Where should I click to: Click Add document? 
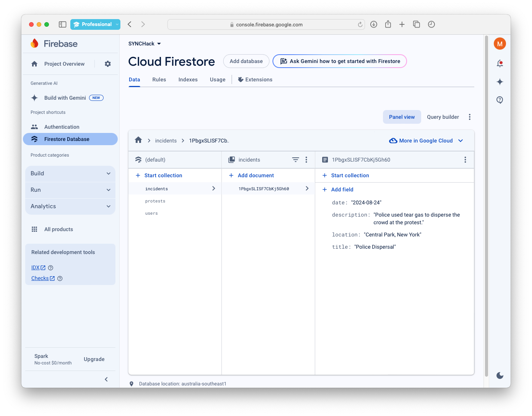tap(251, 175)
